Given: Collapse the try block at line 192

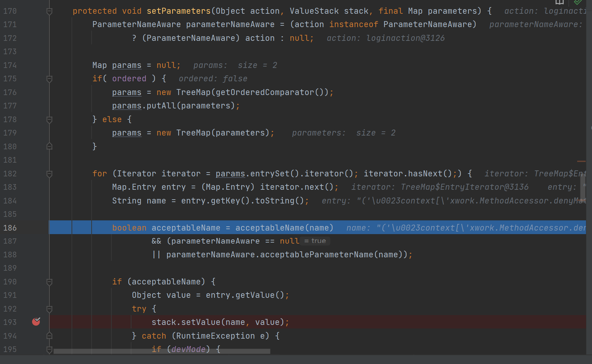Looking at the screenshot, I should pyautogui.click(x=49, y=309).
